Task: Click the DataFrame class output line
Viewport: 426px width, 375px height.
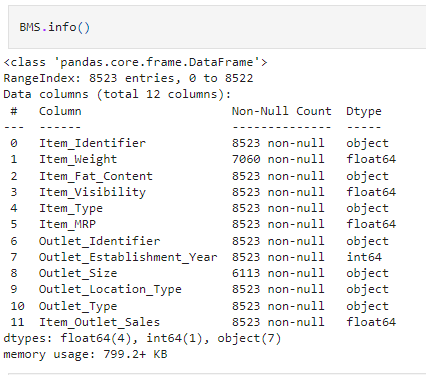Action: pyautogui.click(x=135, y=62)
